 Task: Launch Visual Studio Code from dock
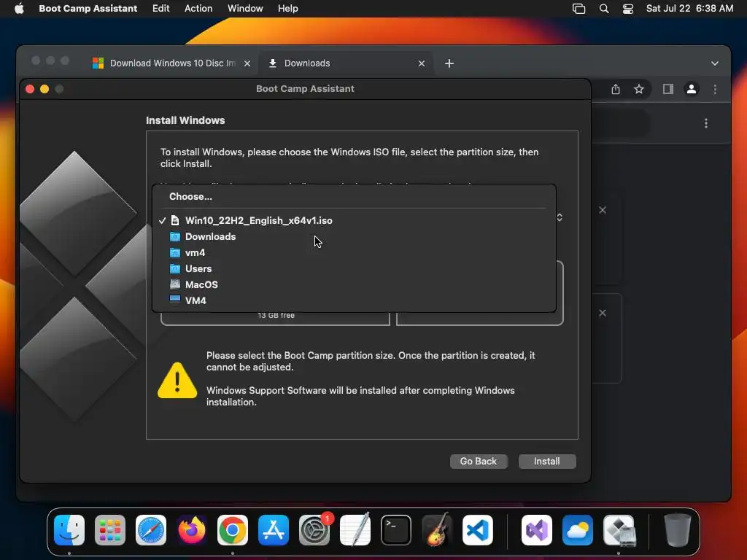click(x=478, y=529)
